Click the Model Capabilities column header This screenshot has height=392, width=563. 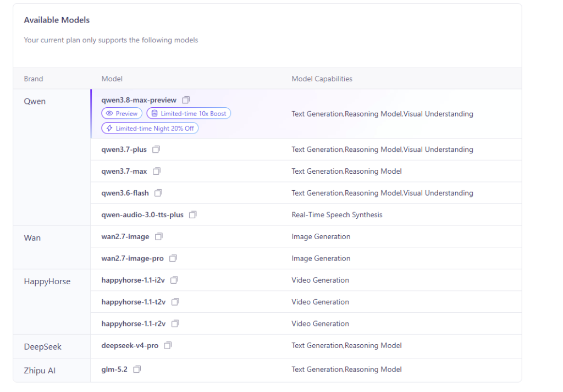[322, 79]
